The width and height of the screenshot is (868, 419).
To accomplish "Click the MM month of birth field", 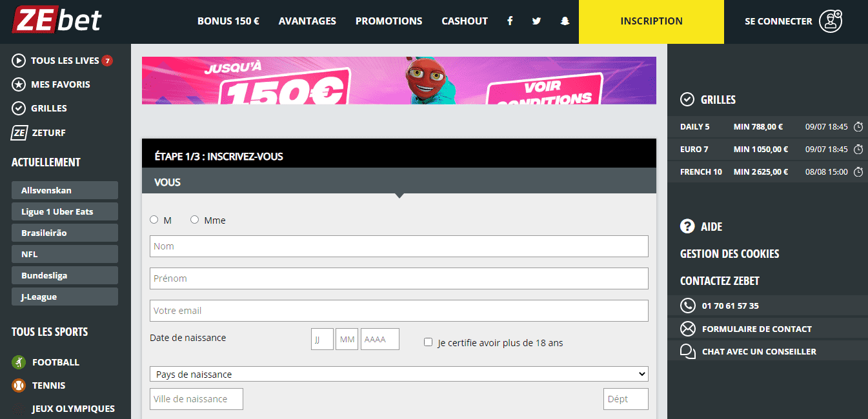I will point(347,339).
